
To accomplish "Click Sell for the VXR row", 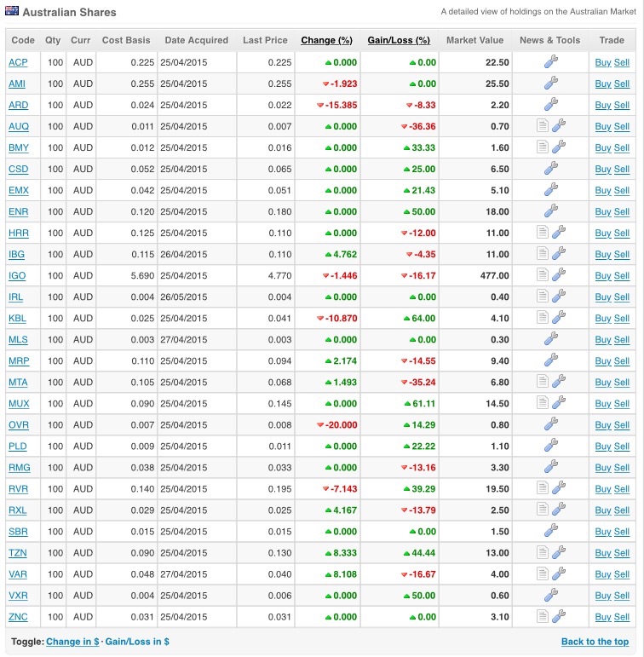I will [622, 596].
